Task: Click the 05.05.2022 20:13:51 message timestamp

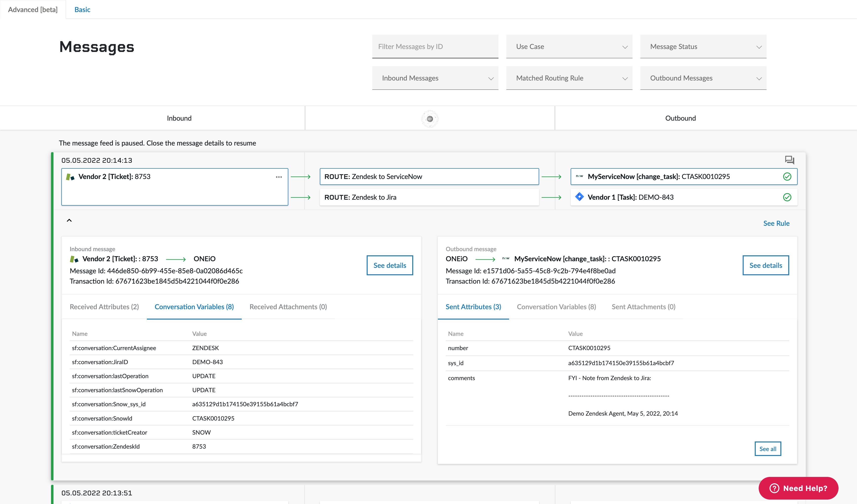Action: coord(97,493)
